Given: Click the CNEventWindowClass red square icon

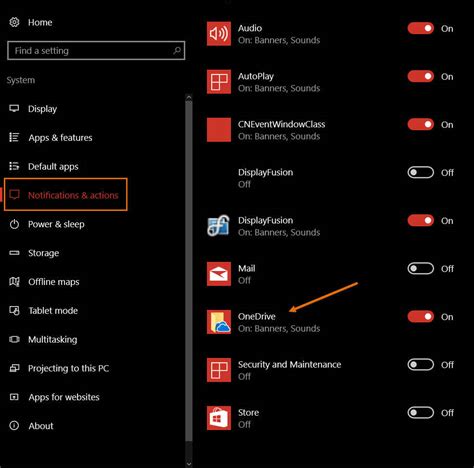Looking at the screenshot, I should (219, 130).
